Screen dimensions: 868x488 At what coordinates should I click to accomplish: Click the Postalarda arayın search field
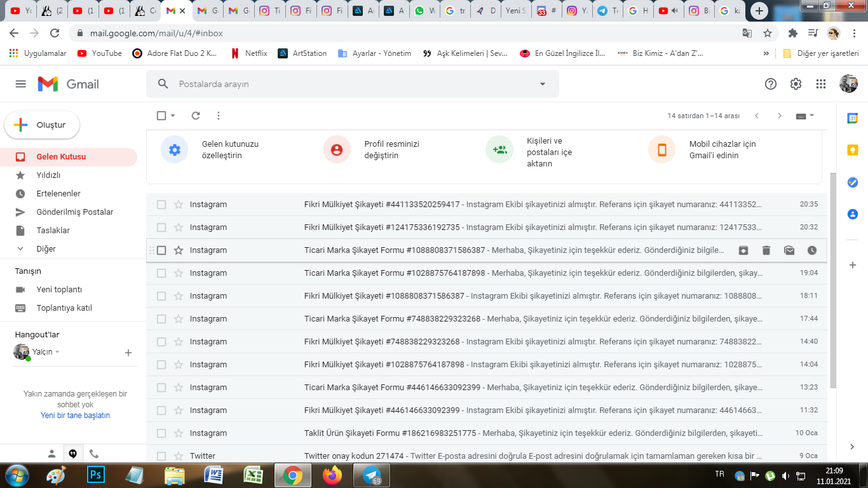[x=353, y=84]
